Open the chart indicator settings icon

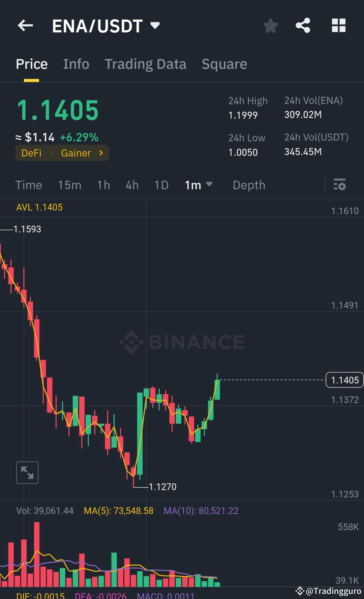[340, 185]
